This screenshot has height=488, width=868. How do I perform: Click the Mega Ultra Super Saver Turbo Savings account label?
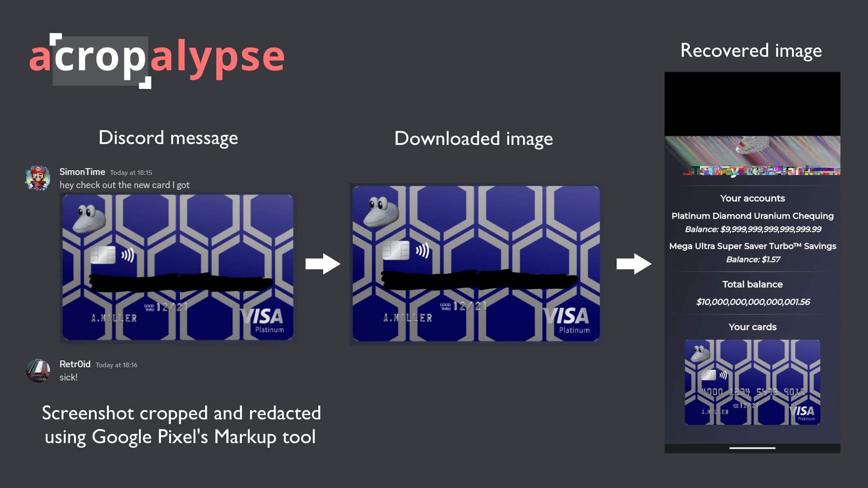pyautogui.click(x=752, y=246)
